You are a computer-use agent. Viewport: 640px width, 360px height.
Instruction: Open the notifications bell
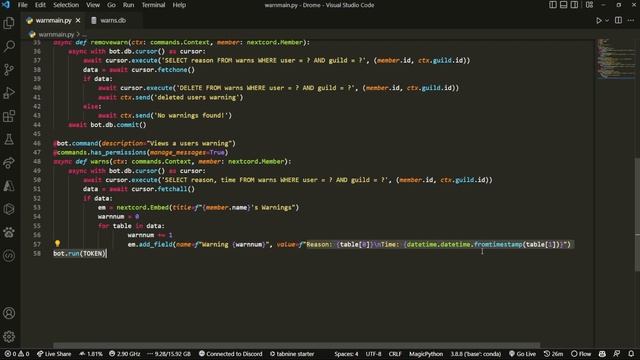[x=631, y=354]
